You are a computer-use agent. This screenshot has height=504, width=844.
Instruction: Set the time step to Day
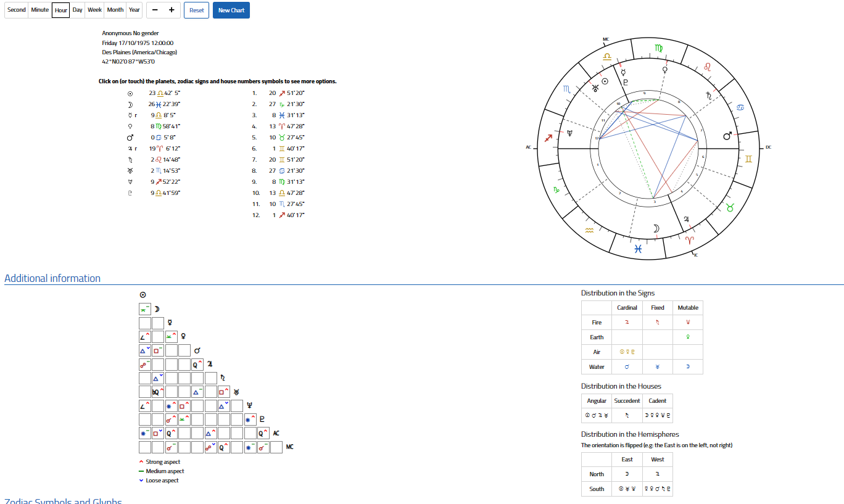pyautogui.click(x=77, y=10)
